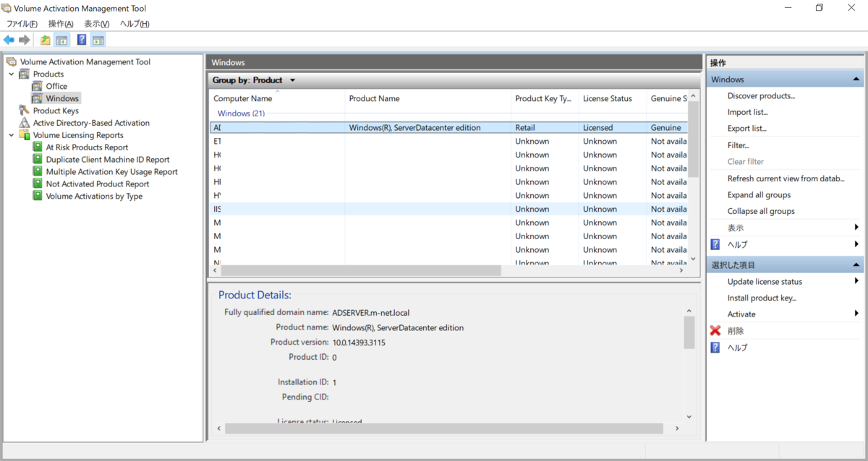
Task: Click Expand all groups action
Action: 759,195
